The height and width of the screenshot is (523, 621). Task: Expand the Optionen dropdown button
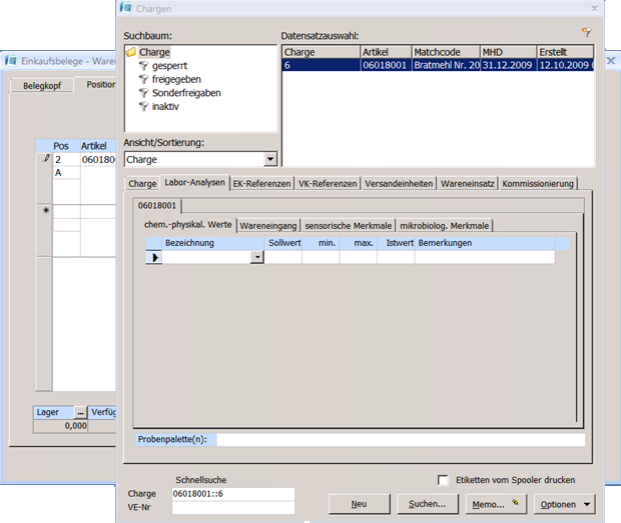[565, 504]
